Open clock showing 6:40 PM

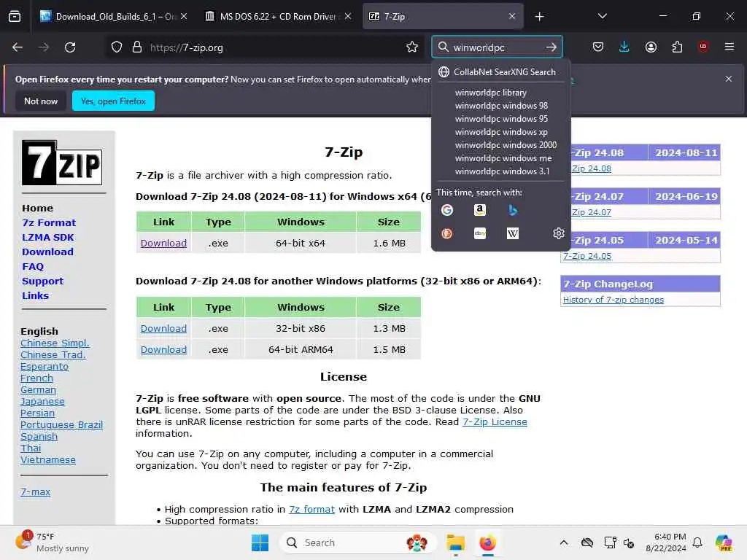click(x=665, y=542)
